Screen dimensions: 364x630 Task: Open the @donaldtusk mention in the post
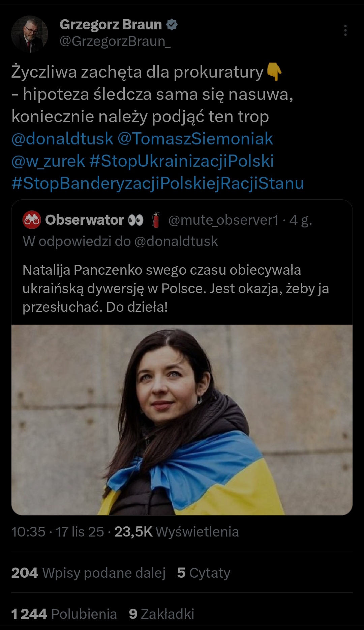point(62,139)
